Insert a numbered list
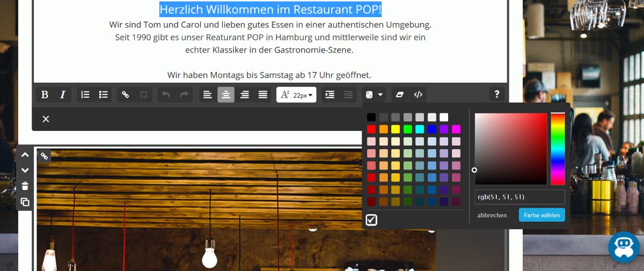 85,95
